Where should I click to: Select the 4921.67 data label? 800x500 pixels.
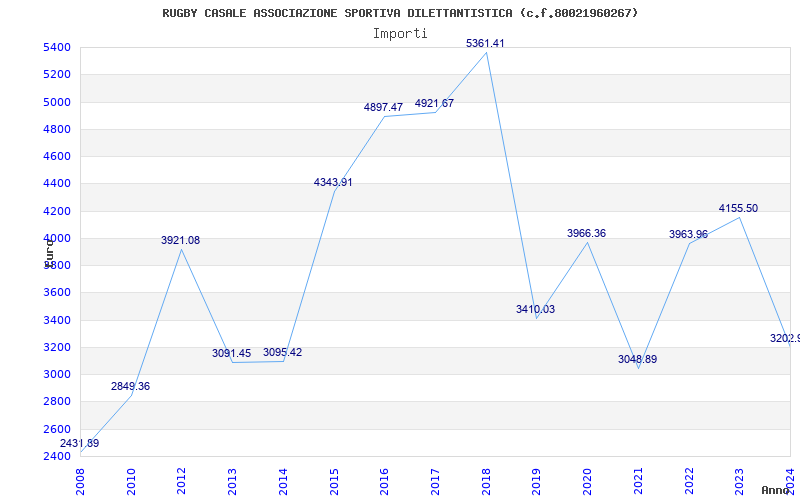(x=434, y=104)
